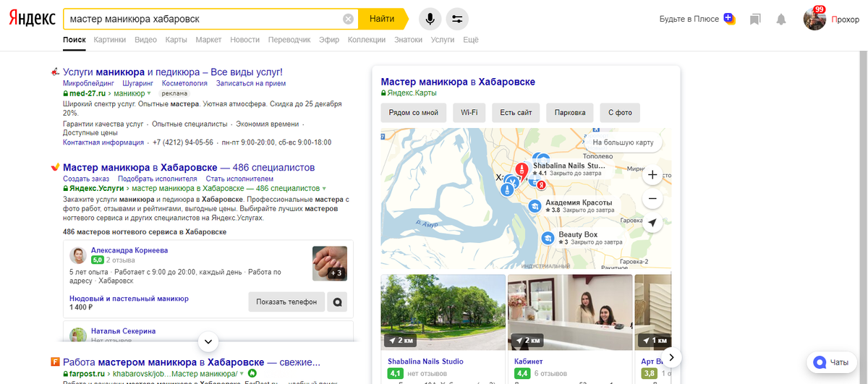This screenshot has height=384, width=868.
Task: Click the Стать исполнителем link
Action: [239, 179]
